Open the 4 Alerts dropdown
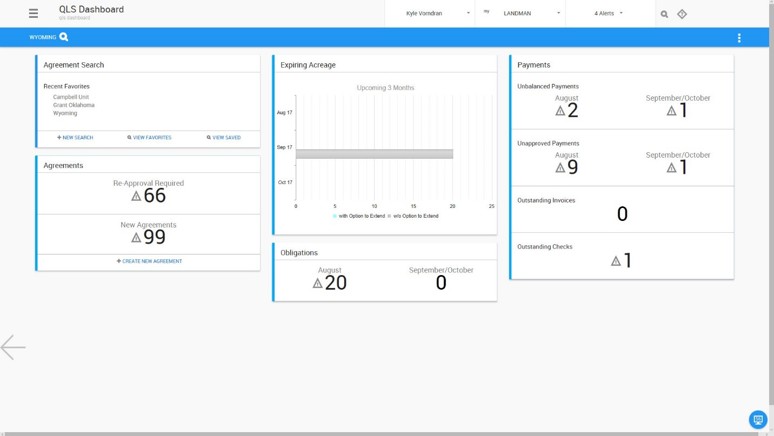Viewport: 774px width, 436px height. (609, 13)
